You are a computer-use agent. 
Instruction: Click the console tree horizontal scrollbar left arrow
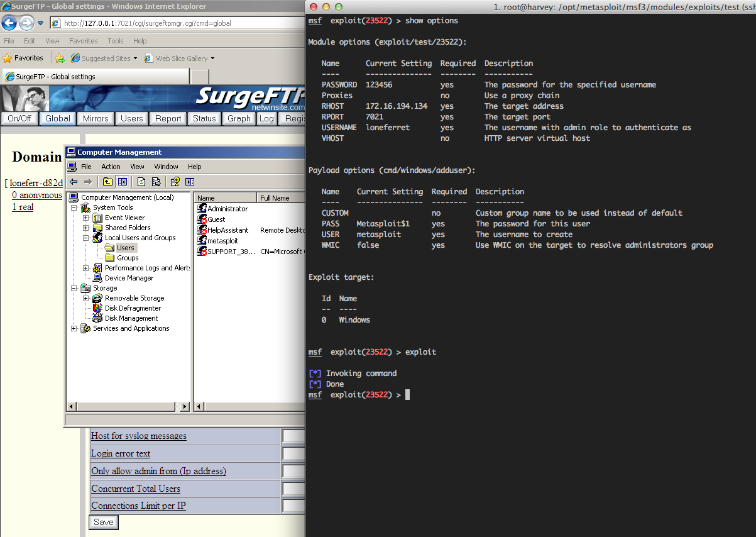coord(72,407)
